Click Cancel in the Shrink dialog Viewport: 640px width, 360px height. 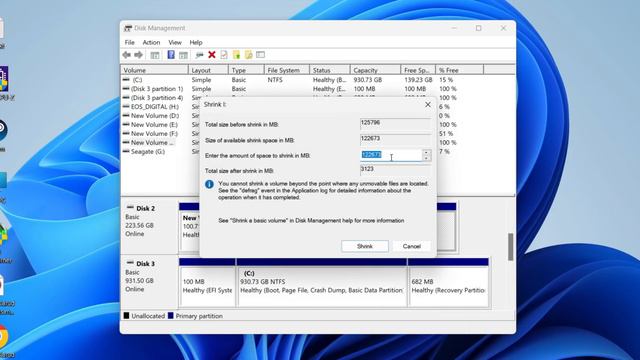[x=411, y=246]
